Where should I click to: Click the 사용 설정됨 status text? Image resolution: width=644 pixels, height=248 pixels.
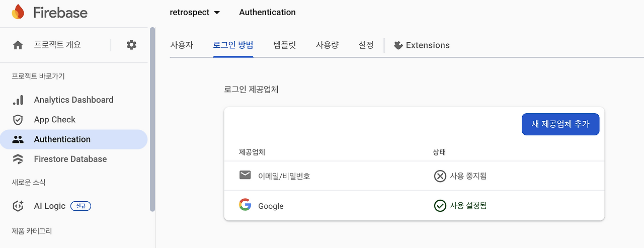pos(468,206)
